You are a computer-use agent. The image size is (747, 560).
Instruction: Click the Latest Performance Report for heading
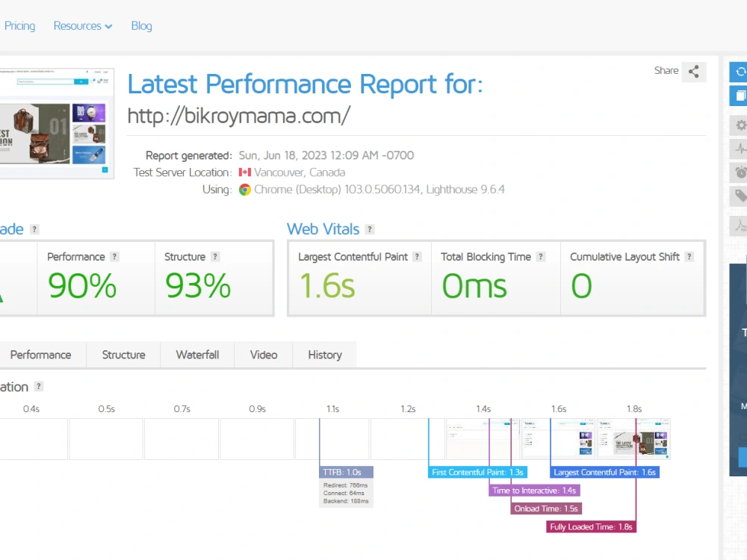(306, 84)
